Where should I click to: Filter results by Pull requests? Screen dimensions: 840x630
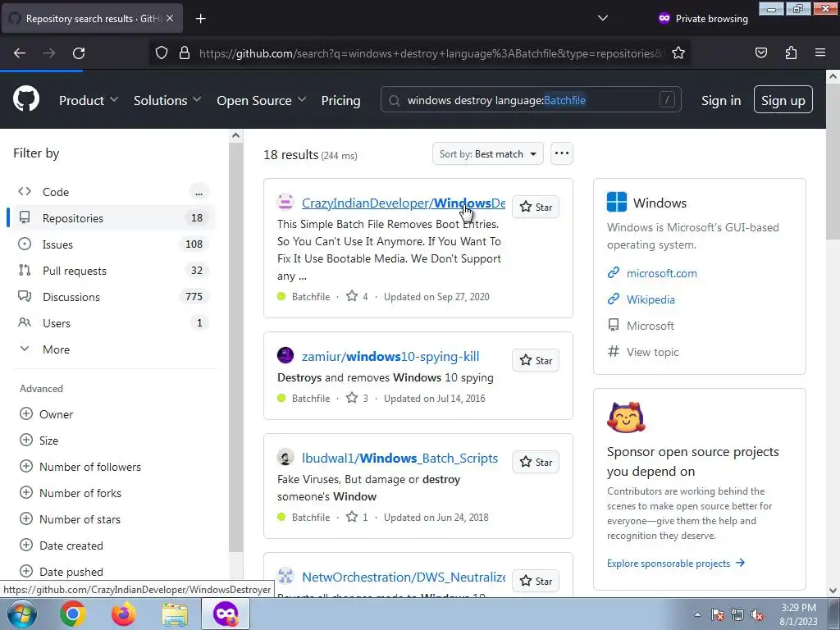(x=113, y=271)
